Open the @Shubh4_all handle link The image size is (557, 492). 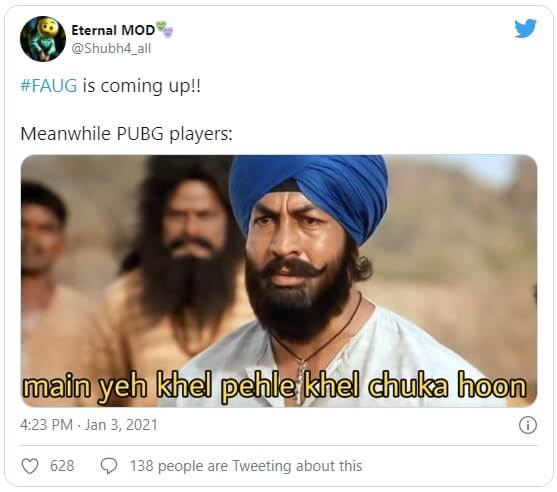point(111,48)
